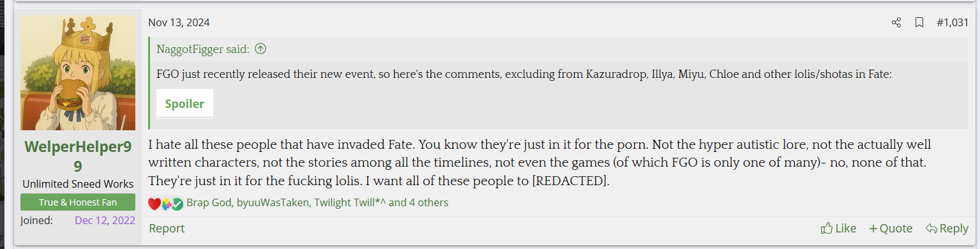
Task: Click the puzzle piece reaction icon
Action: [x=166, y=204]
